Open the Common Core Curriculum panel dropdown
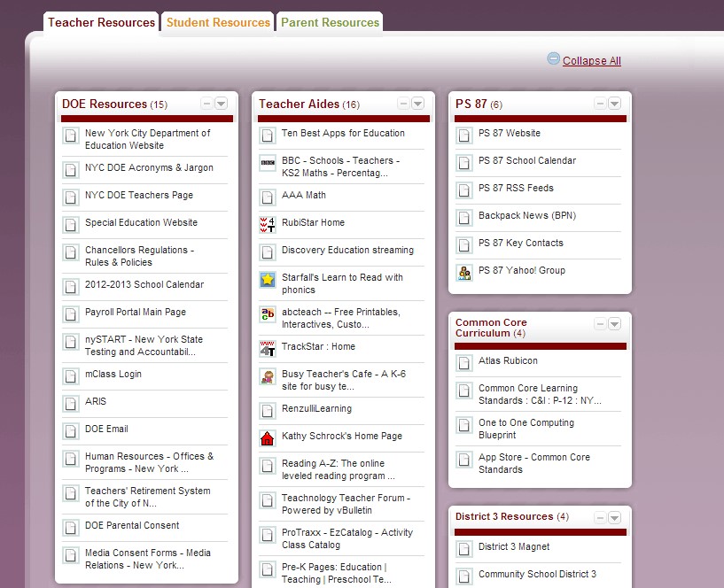724x588 pixels. (x=614, y=324)
